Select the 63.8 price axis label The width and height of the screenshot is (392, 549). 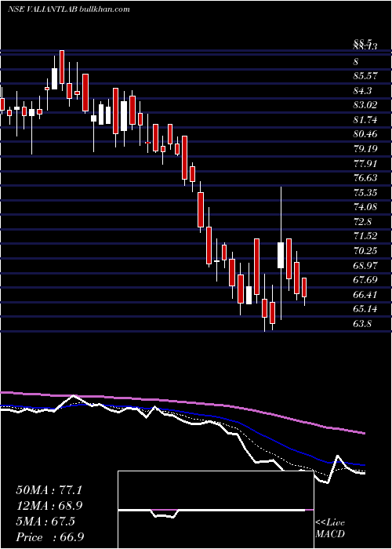click(x=363, y=323)
